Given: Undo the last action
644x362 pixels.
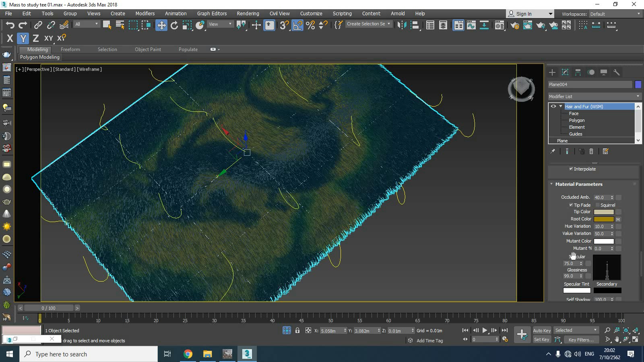Looking at the screenshot, I should pyautogui.click(x=10, y=25).
